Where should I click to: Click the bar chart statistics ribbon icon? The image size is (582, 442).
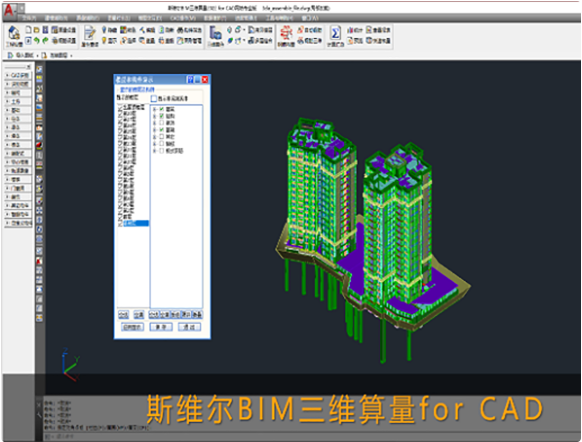(350, 30)
